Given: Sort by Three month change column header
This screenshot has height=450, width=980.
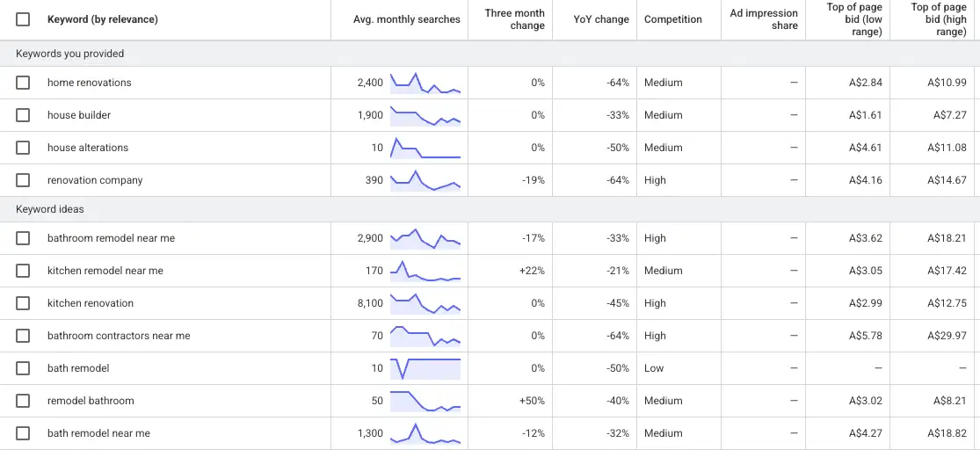Looking at the screenshot, I should coord(514,19).
